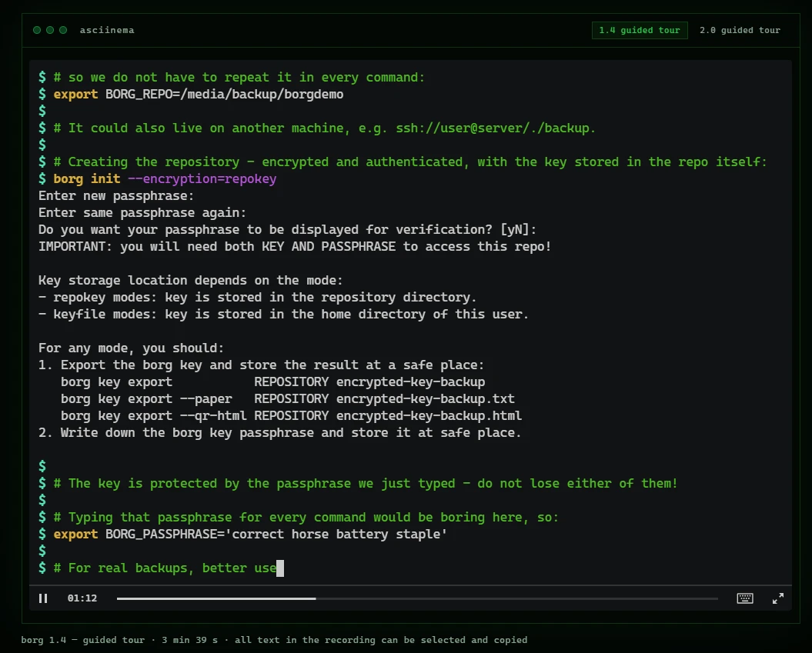Click 'Key storage location depends on the mode:' line
Image resolution: width=812 pixels, height=653 pixels.
(191, 281)
